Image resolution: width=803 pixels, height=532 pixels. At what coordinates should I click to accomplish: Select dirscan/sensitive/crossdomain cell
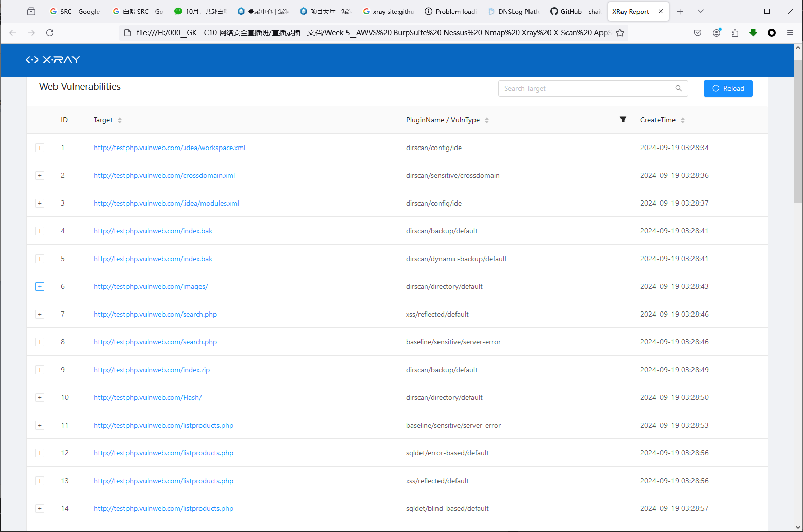[453, 175]
